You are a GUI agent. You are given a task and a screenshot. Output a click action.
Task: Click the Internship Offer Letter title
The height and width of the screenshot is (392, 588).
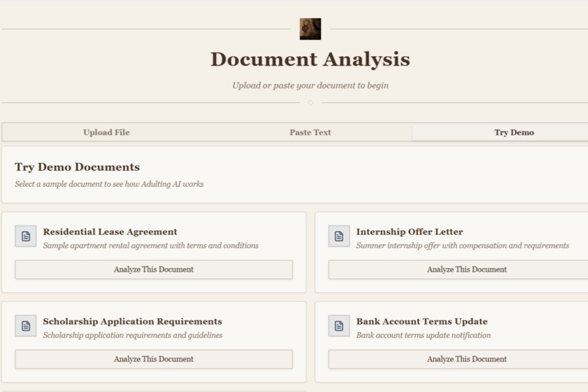coord(409,232)
